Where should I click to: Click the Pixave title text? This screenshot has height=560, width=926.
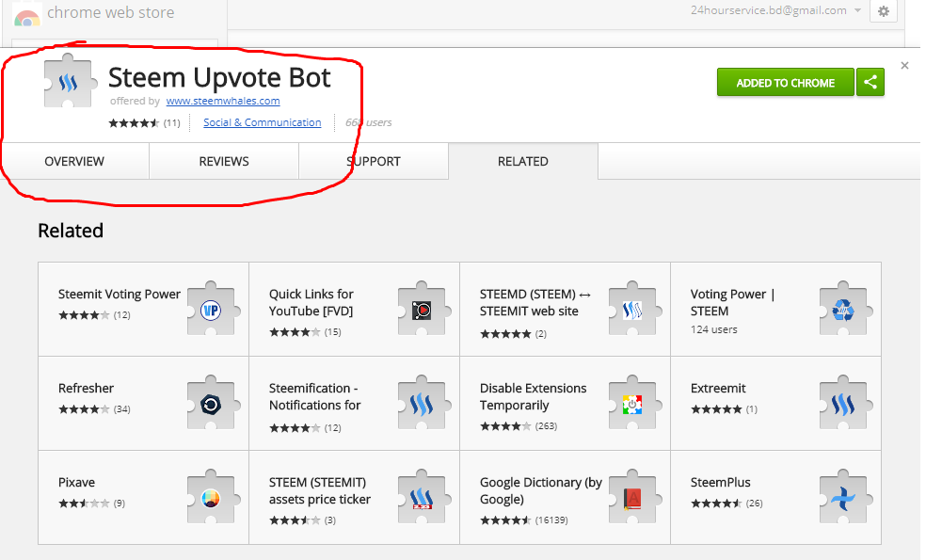pyautogui.click(x=76, y=482)
